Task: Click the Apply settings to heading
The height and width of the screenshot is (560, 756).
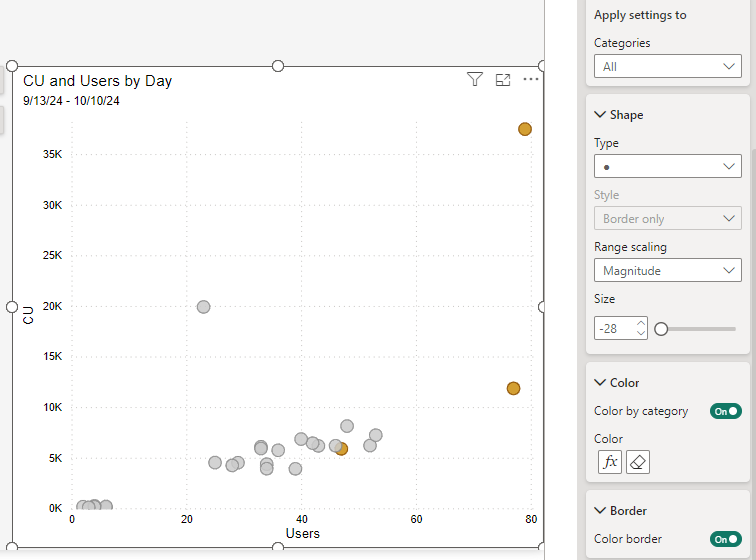Action: pyautogui.click(x=640, y=15)
